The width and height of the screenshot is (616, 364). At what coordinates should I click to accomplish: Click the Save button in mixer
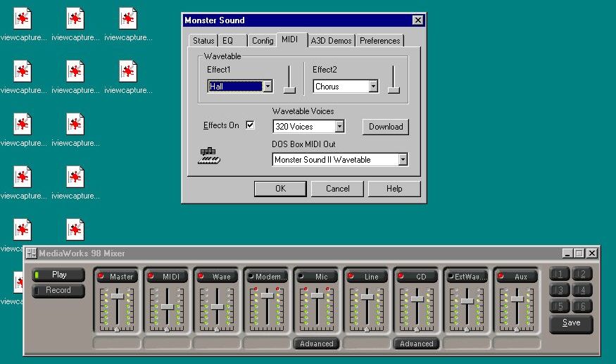click(x=571, y=323)
